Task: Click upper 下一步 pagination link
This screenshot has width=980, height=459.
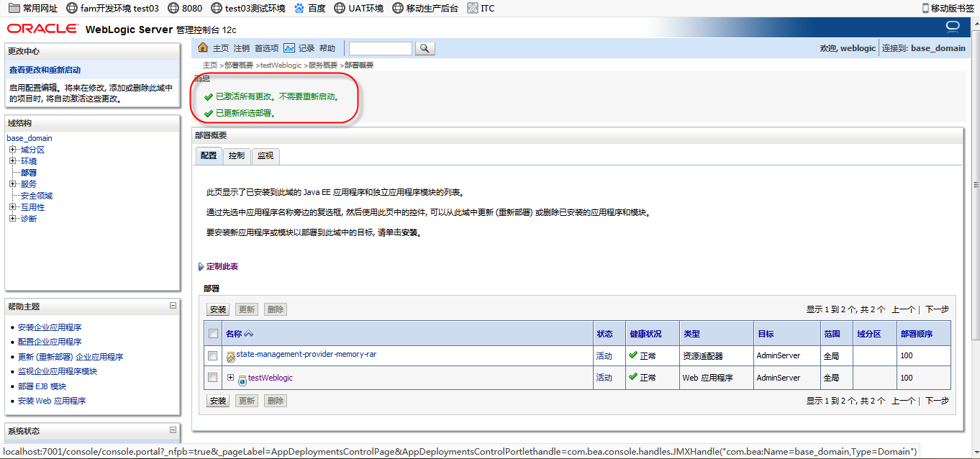Action: (x=937, y=309)
